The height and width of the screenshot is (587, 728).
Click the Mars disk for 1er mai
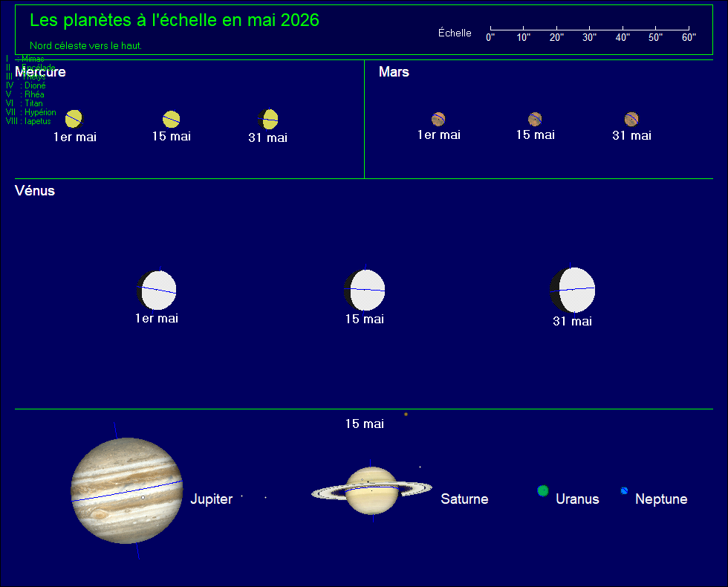438,120
